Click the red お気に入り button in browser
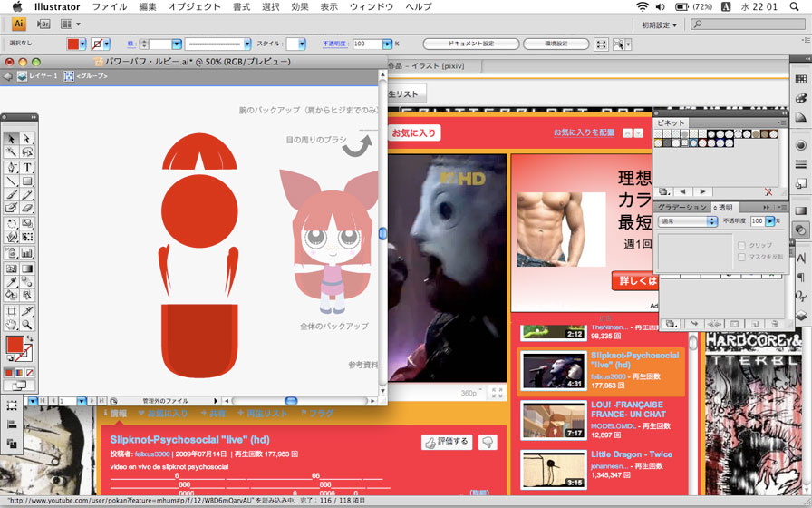This screenshot has width=812, height=508. pos(414,133)
